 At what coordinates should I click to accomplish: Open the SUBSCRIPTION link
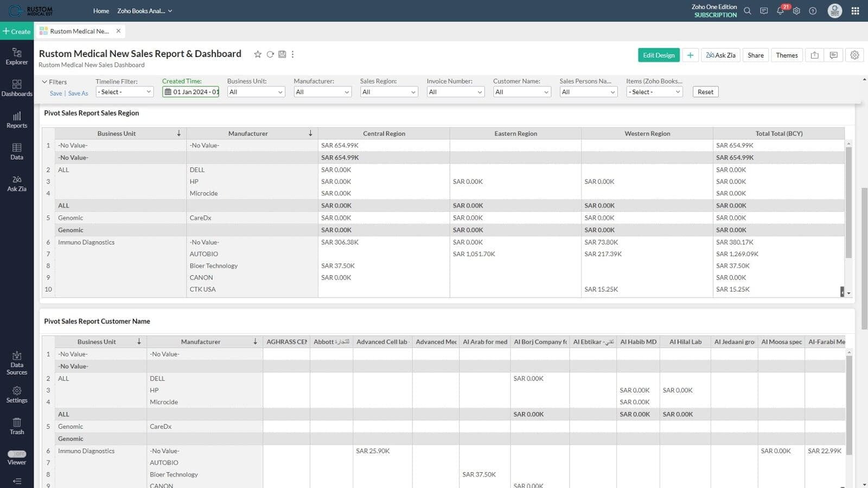coord(716,15)
